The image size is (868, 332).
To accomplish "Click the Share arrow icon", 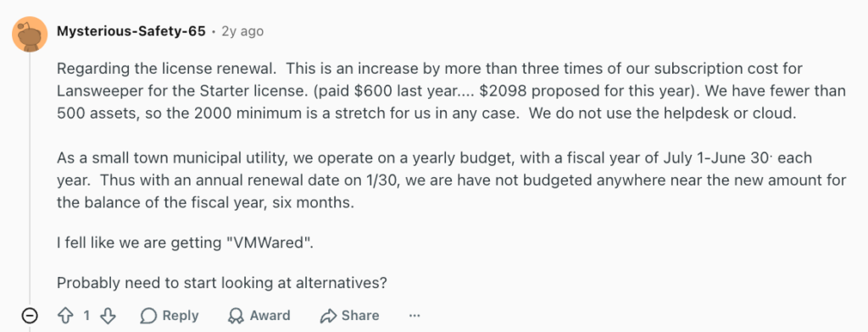I will click(328, 316).
